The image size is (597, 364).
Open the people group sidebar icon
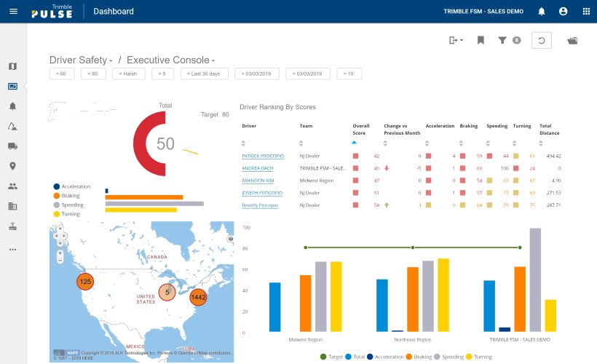pyautogui.click(x=12, y=186)
